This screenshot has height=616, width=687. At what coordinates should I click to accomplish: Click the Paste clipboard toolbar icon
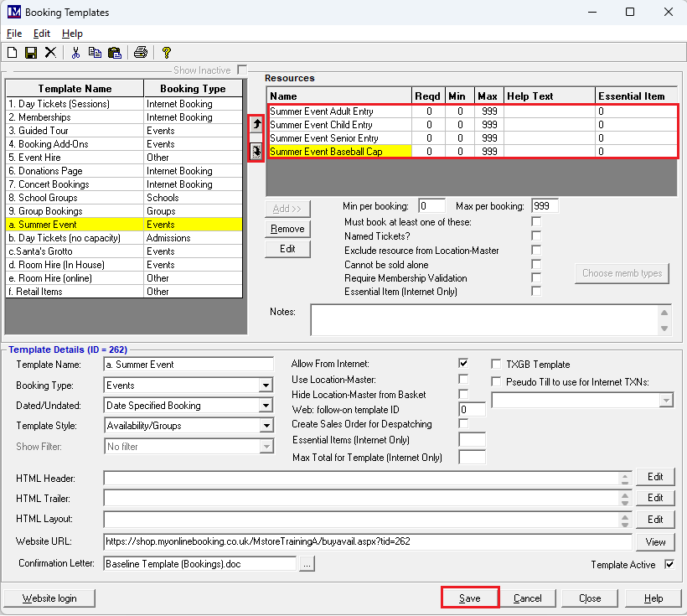coord(114,52)
